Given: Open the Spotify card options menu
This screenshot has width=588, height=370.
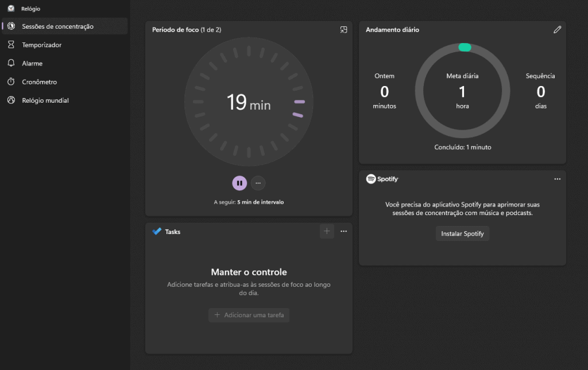Looking at the screenshot, I should click(557, 178).
